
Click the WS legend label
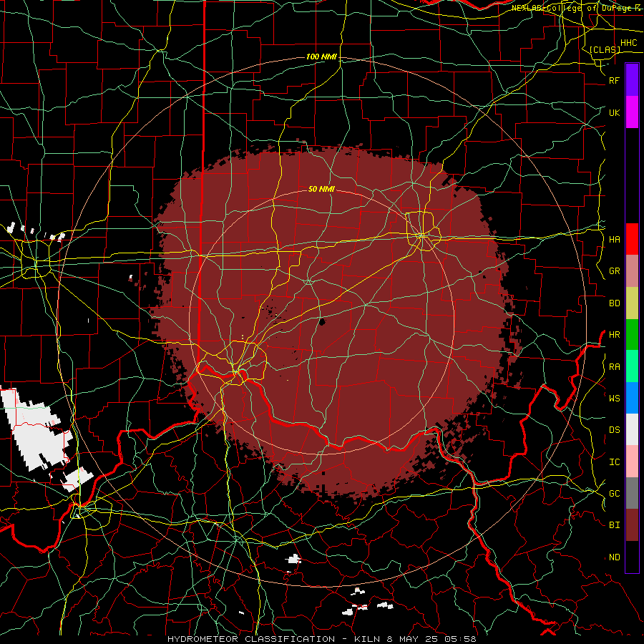(x=614, y=399)
